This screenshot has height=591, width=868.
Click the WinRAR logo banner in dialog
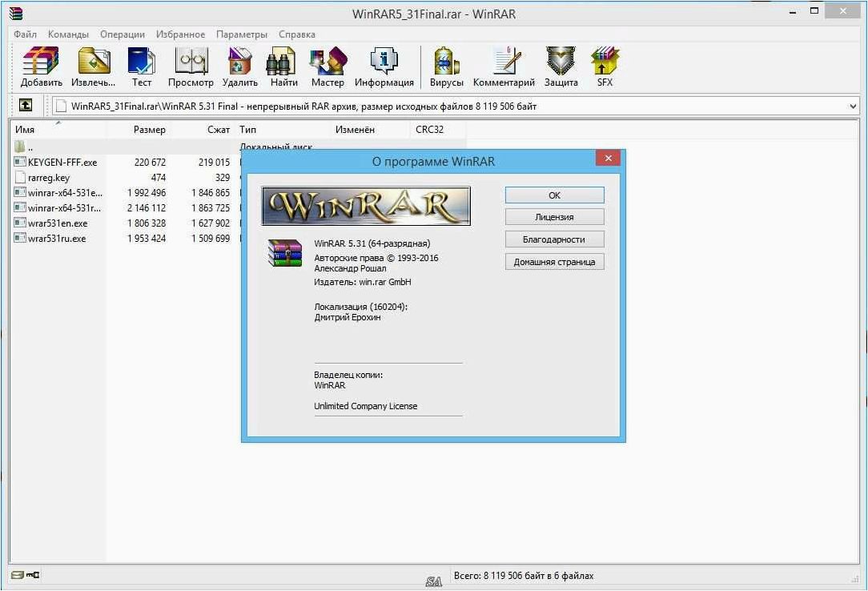click(x=366, y=206)
